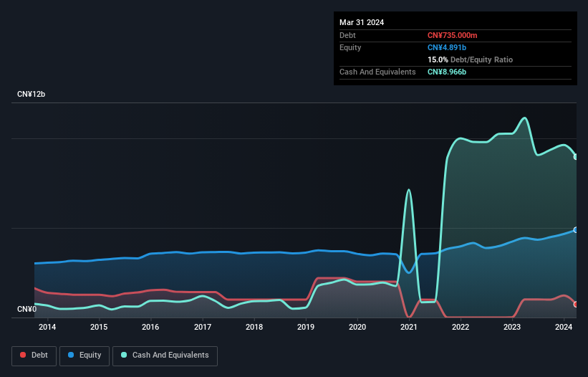
Task: Click the 2016 x-axis label
Action: click(x=150, y=327)
